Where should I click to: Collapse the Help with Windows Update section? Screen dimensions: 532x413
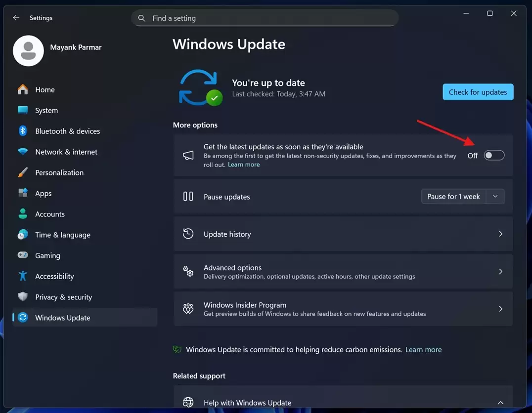(x=500, y=402)
